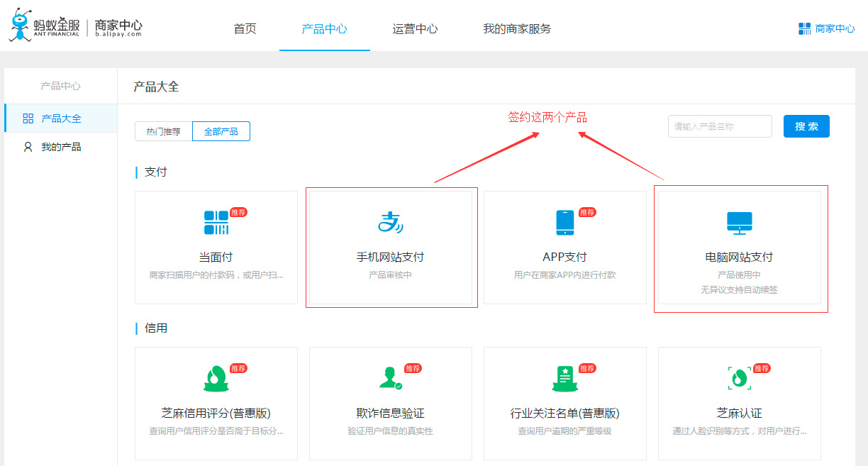Click the 产品大全 page heading
Screen dimensions: 868x466
(156, 87)
